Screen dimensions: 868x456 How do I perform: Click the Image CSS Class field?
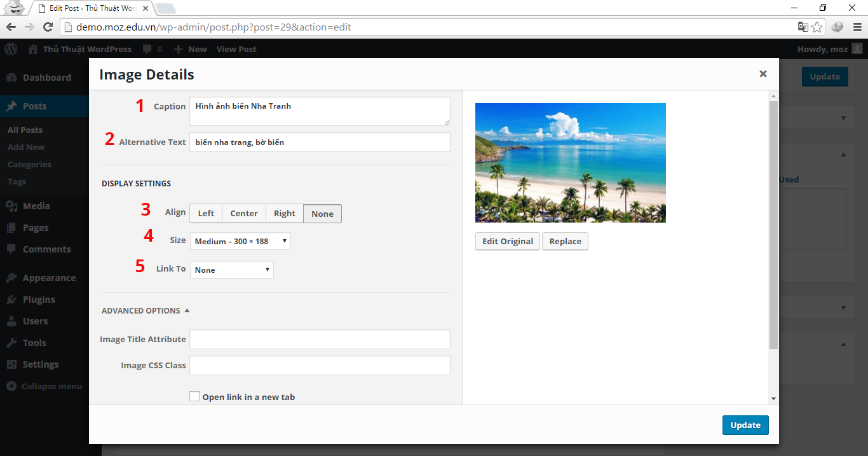coord(320,366)
